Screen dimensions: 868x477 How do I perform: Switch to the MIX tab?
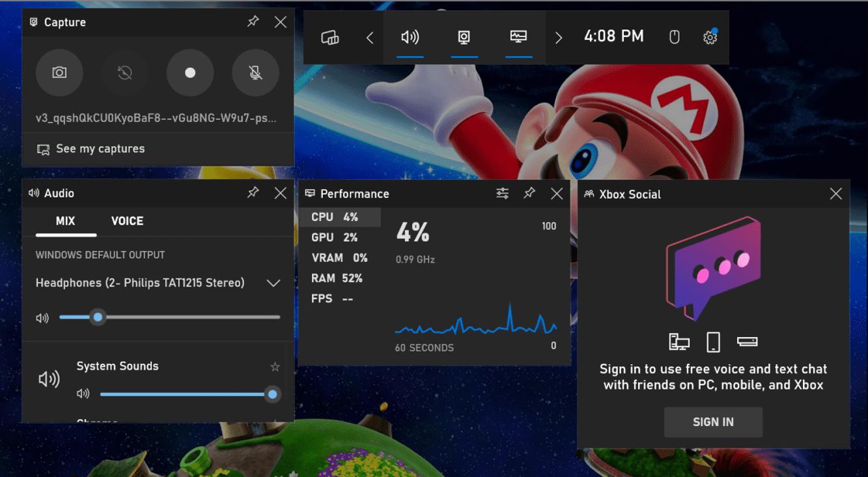pos(66,221)
